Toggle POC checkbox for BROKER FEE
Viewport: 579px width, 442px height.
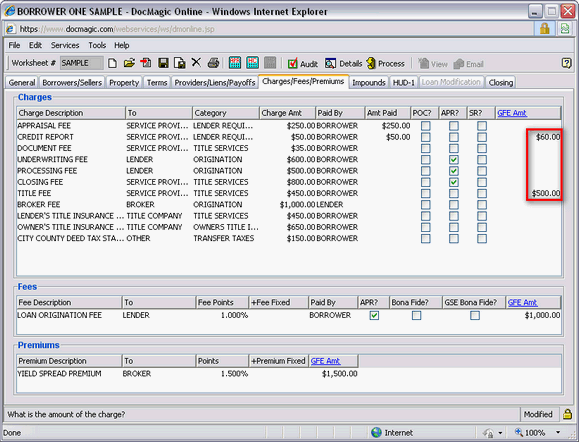point(426,205)
